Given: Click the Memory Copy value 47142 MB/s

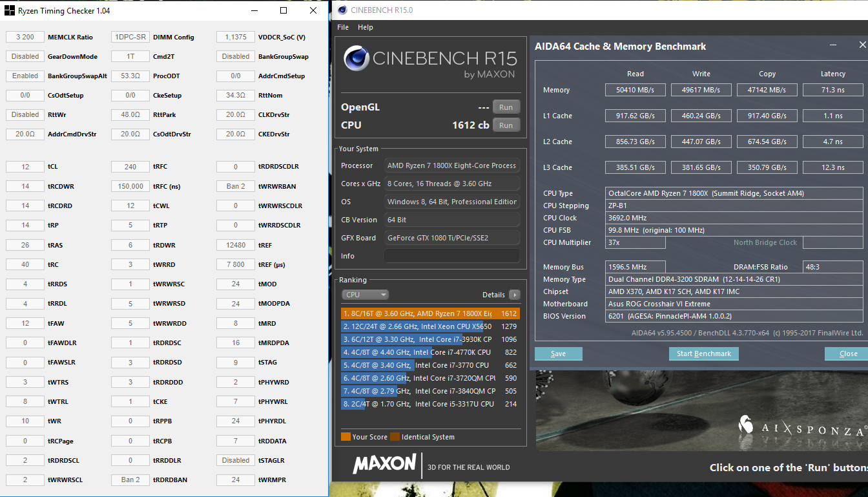Looking at the screenshot, I should pos(767,90).
